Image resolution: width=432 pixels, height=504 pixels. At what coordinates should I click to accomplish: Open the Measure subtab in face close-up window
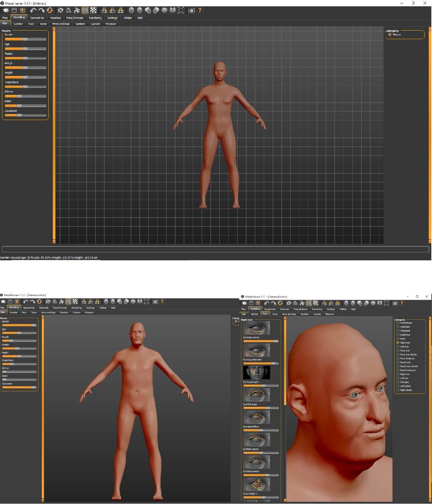click(x=329, y=314)
